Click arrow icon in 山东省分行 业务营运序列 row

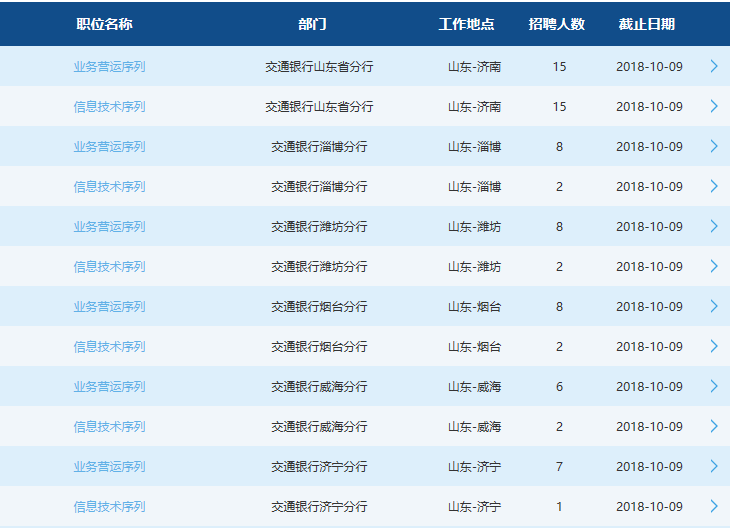[714, 66]
